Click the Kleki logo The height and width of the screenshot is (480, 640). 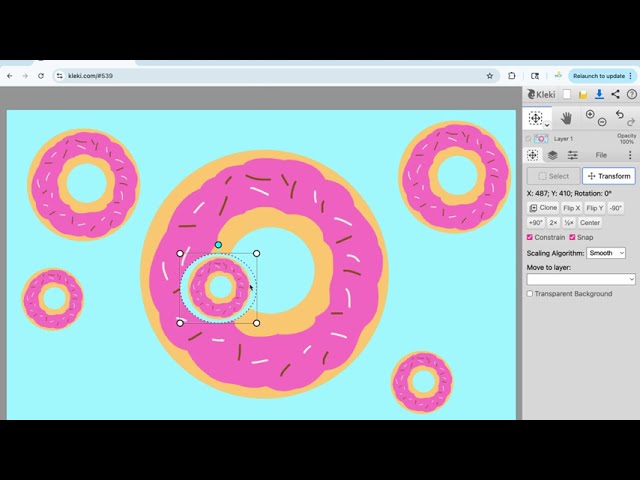coord(541,95)
